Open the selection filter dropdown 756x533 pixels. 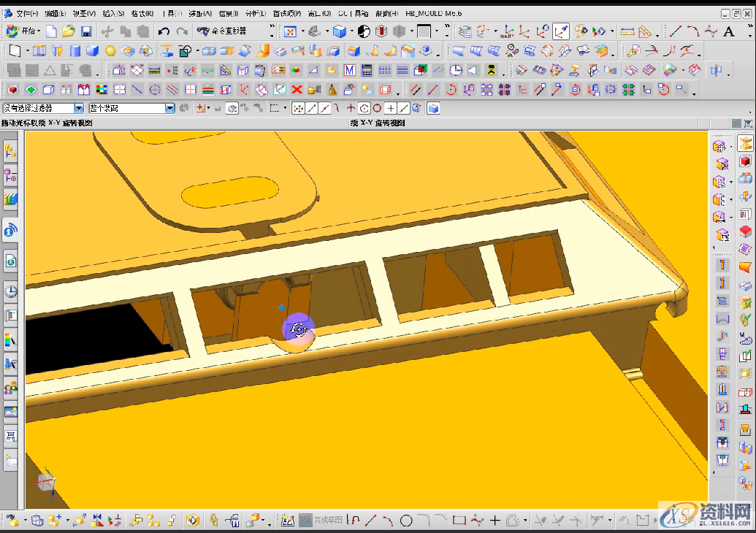(x=79, y=108)
